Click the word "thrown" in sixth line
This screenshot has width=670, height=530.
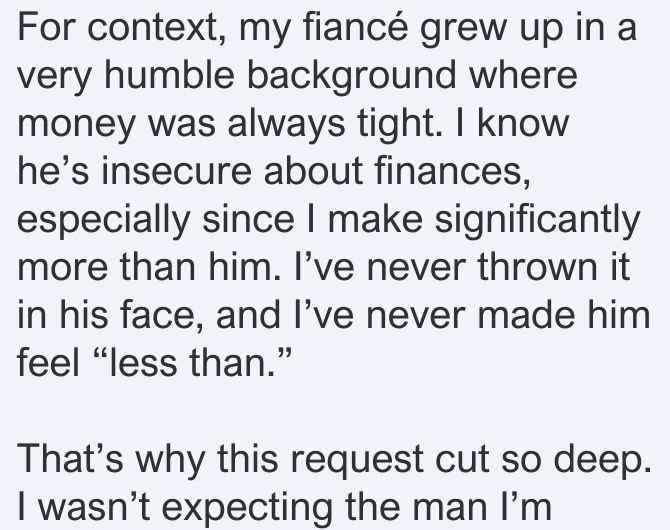coord(537,267)
